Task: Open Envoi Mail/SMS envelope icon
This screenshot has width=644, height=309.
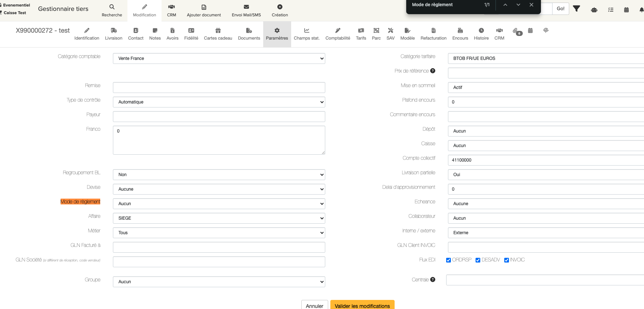Action: pyautogui.click(x=246, y=7)
